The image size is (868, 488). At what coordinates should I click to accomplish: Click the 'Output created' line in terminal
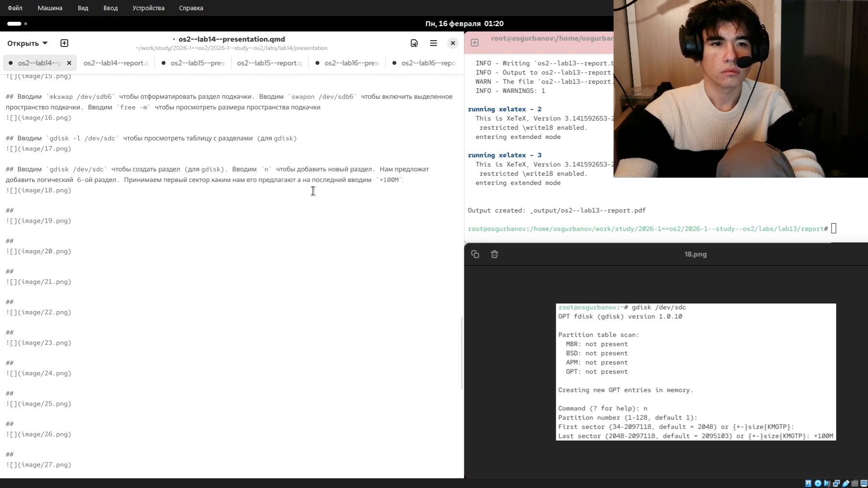coord(557,211)
